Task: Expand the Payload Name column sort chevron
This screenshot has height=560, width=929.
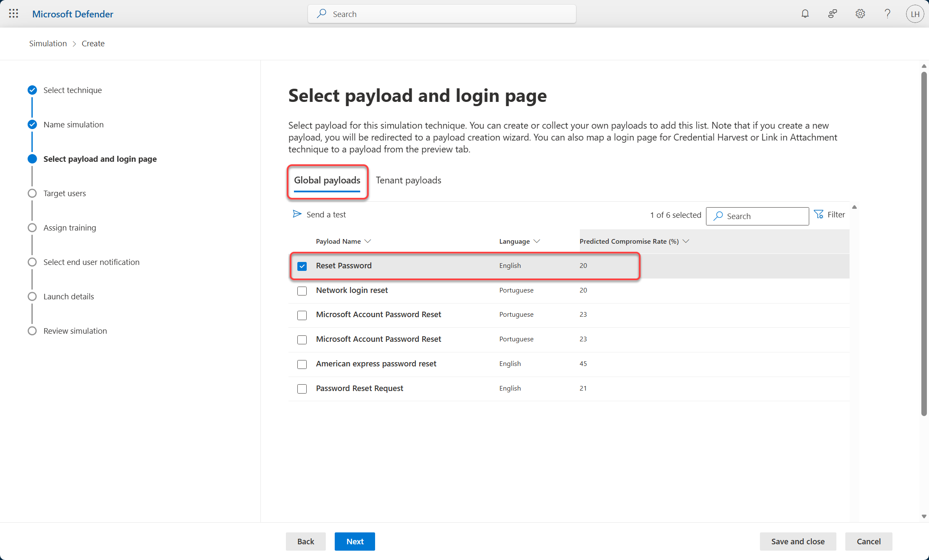Action: point(368,241)
